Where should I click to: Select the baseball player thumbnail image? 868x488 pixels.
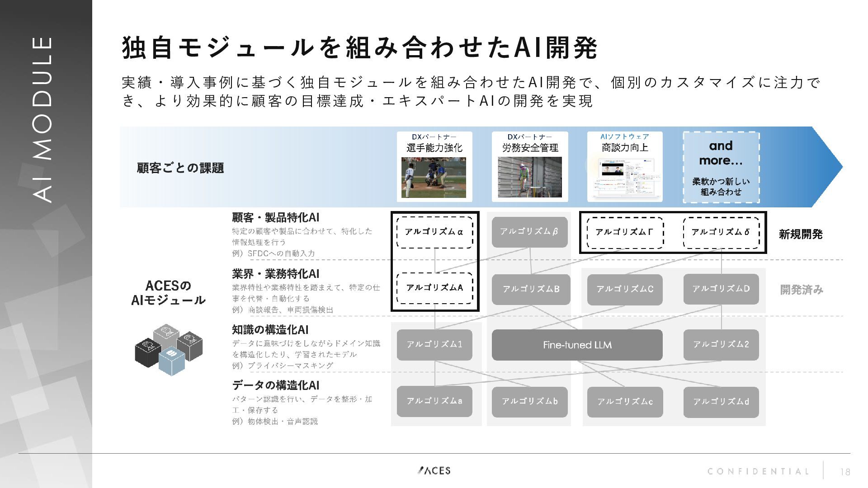434,177
